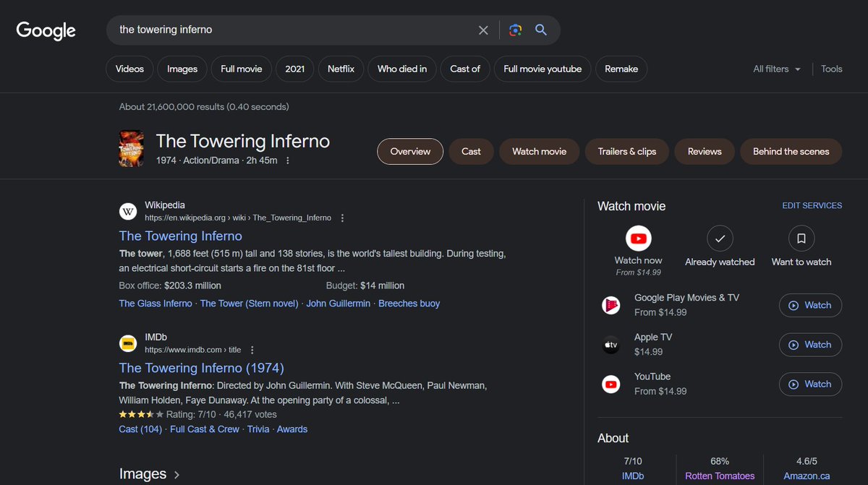This screenshot has height=485, width=868.
Task: Click YouTube icon in services list
Action: coord(611,384)
